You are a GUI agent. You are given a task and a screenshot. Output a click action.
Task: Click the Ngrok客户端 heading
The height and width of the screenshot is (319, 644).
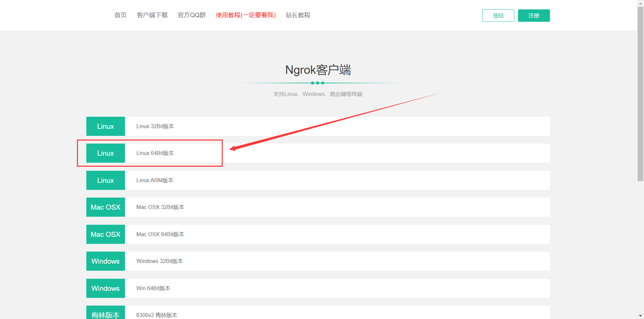(x=318, y=70)
